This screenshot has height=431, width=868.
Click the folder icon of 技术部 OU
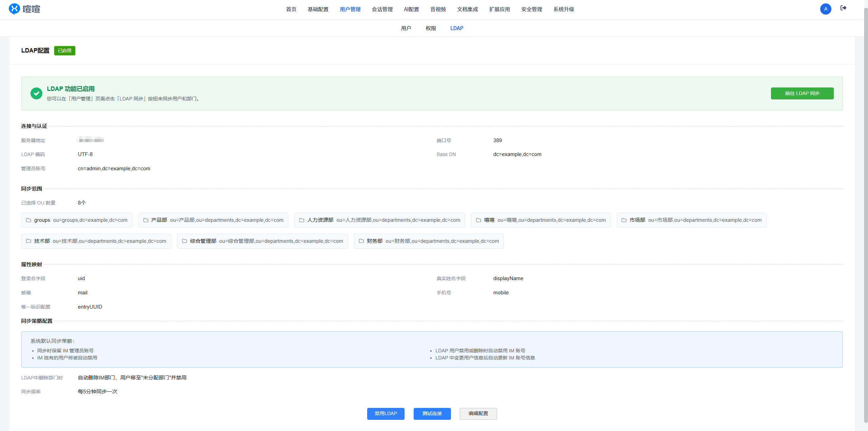(29, 241)
